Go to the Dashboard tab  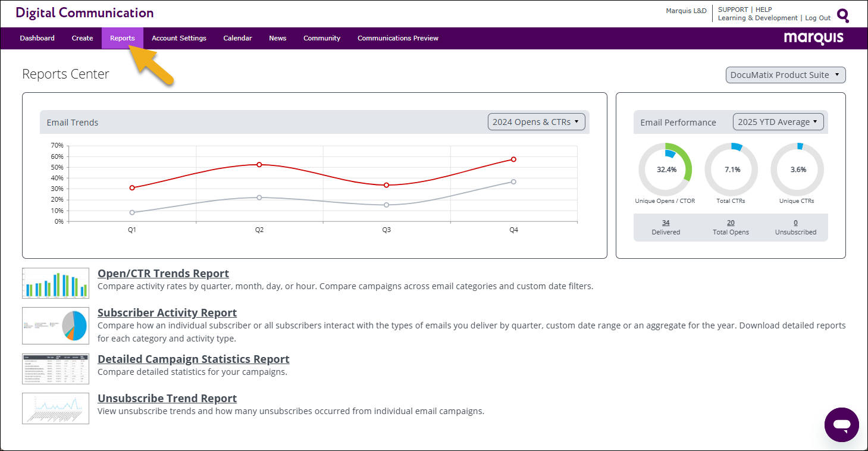point(37,38)
